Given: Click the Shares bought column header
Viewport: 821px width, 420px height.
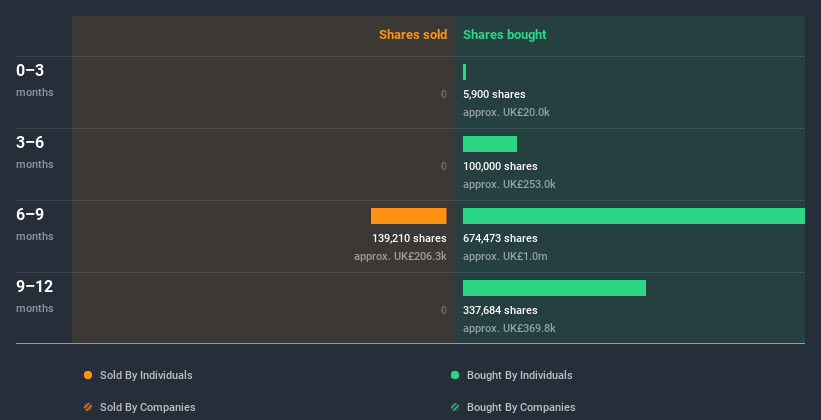Looking at the screenshot, I should (504, 35).
